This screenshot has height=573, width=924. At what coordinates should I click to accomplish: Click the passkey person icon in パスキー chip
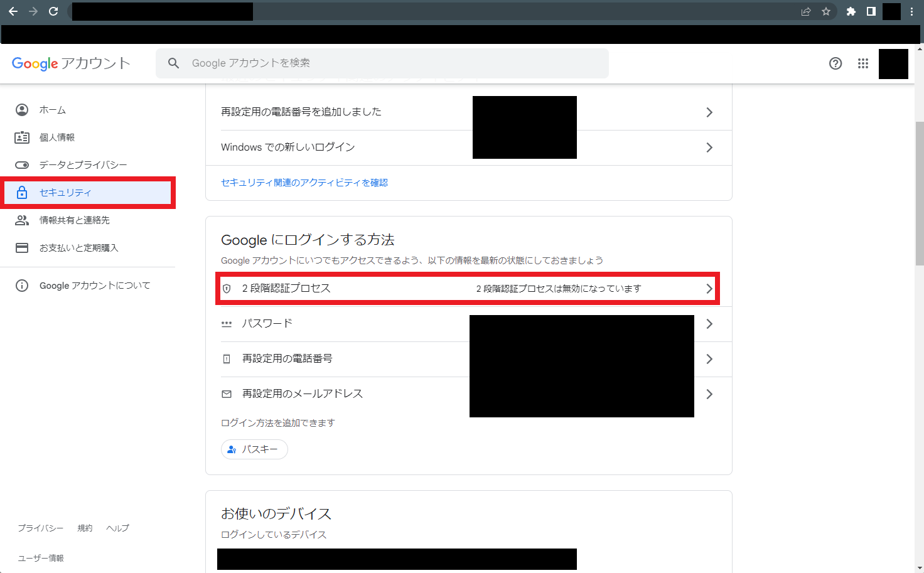point(232,449)
